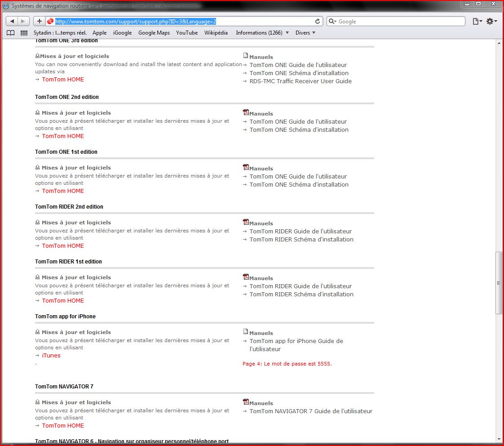504x446 pixels.
Task: Click PDF icon beside ONE 1st edition Manuels
Action: 246,167
